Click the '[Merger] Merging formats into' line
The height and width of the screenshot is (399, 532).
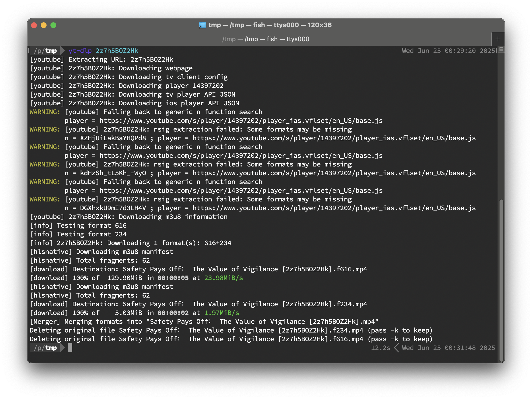(x=204, y=322)
